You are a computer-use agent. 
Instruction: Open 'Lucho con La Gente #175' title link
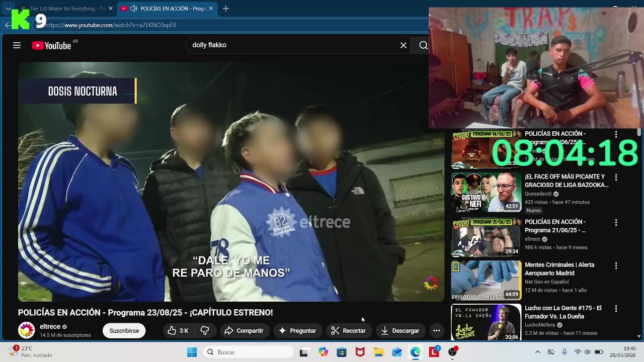pyautogui.click(x=563, y=312)
